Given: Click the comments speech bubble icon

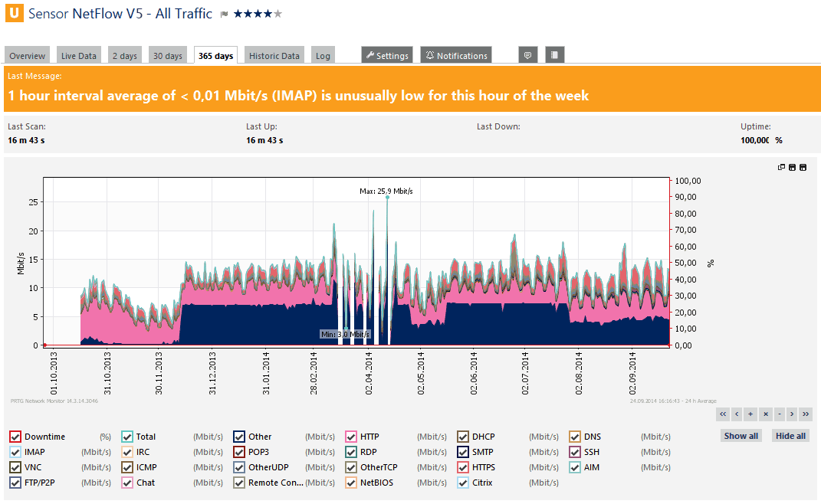Looking at the screenshot, I should (527, 54).
